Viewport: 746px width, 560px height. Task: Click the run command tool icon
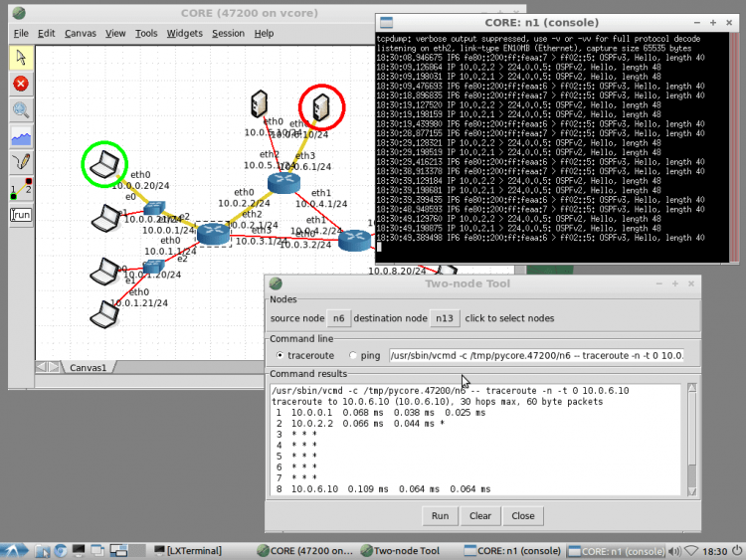(x=21, y=214)
